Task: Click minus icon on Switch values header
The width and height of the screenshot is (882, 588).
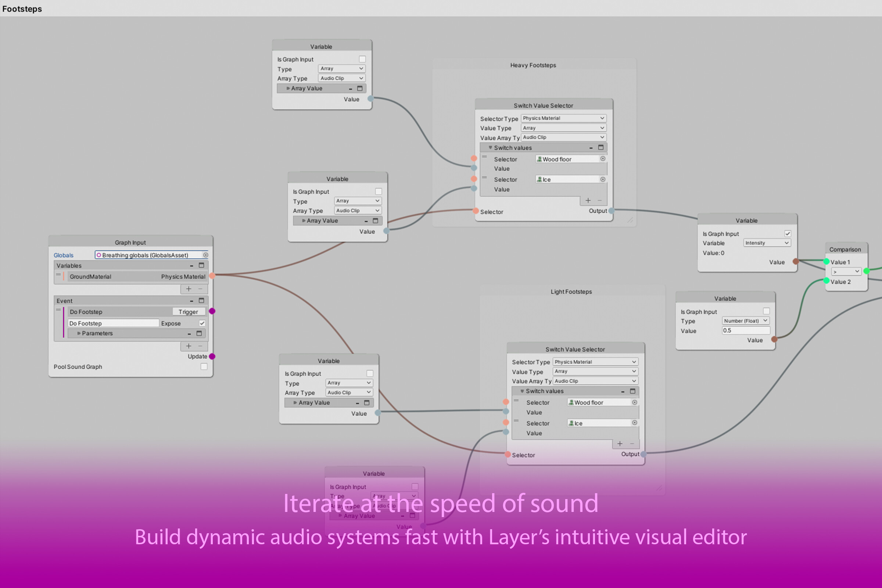Action: coord(591,147)
